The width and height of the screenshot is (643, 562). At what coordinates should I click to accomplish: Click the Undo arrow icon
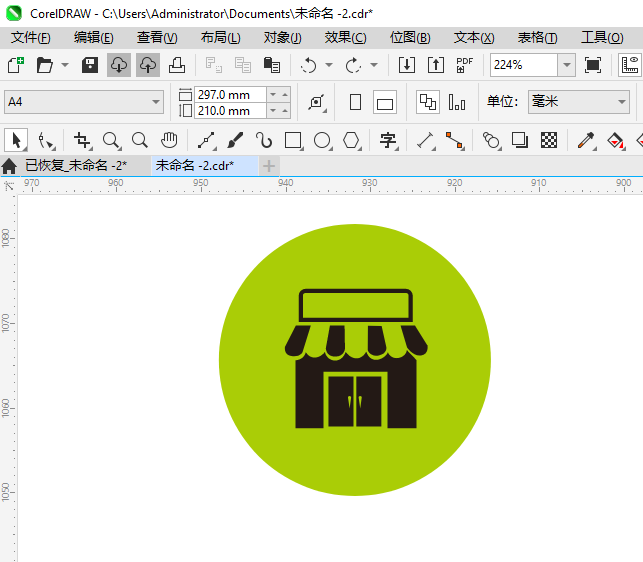(308, 65)
